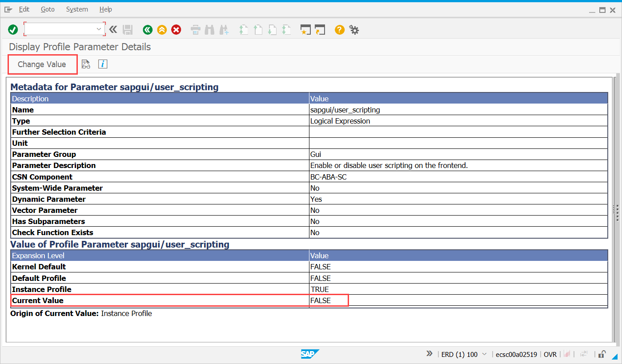Click the connection arrows icon in status bar

point(585,354)
